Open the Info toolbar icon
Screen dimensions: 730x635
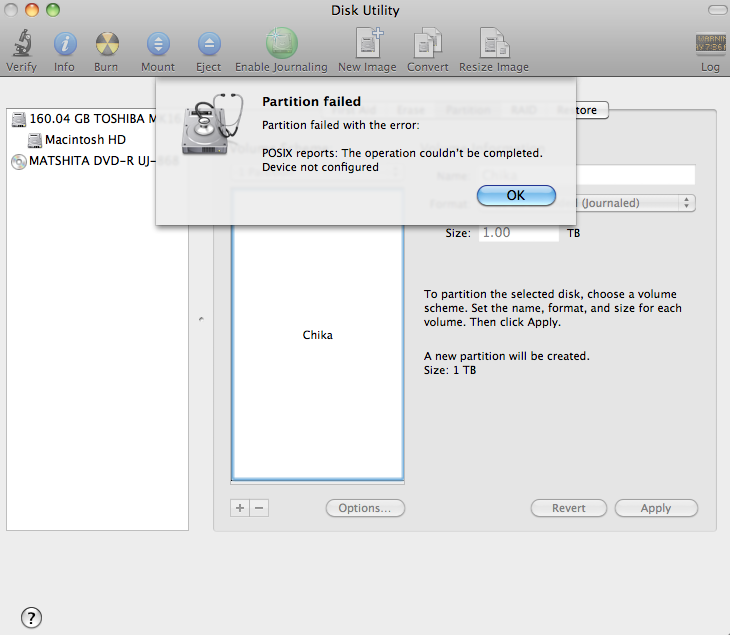(65, 44)
